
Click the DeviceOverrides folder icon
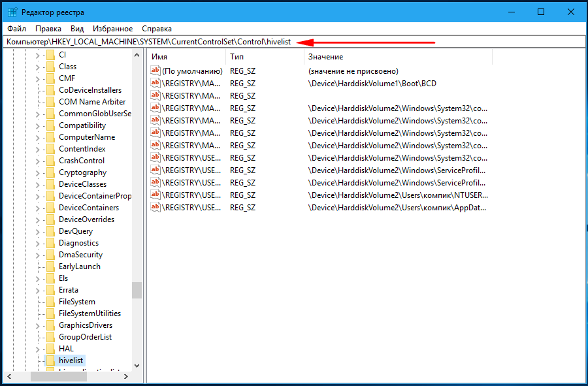point(50,219)
